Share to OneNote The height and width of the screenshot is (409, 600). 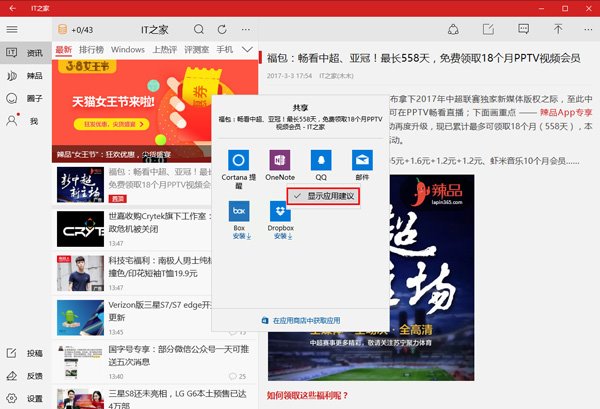[280, 165]
